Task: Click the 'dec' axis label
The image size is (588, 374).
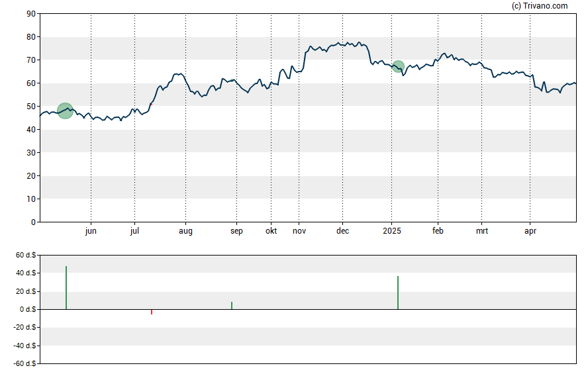Action: [343, 231]
